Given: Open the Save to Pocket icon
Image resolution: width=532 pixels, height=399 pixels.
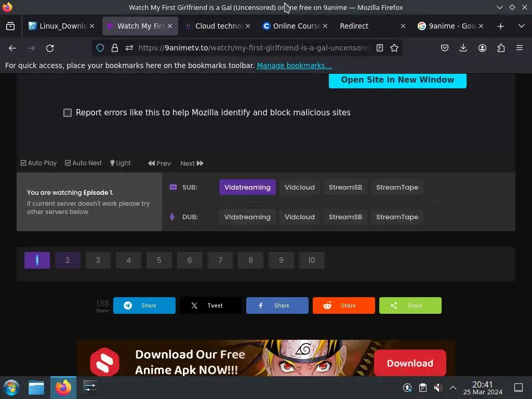Looking at the screenshot, I should pos(445,48).
